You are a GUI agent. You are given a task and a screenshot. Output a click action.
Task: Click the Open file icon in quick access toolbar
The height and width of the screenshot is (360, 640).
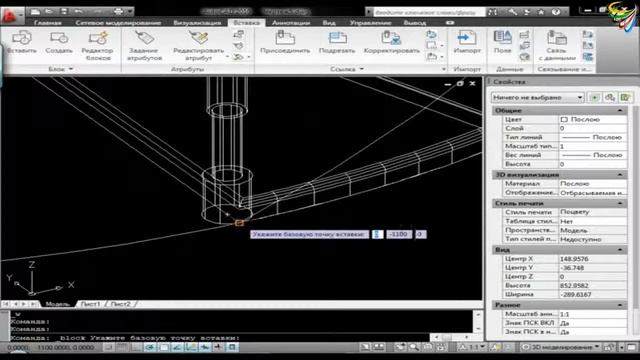point(49,11)
